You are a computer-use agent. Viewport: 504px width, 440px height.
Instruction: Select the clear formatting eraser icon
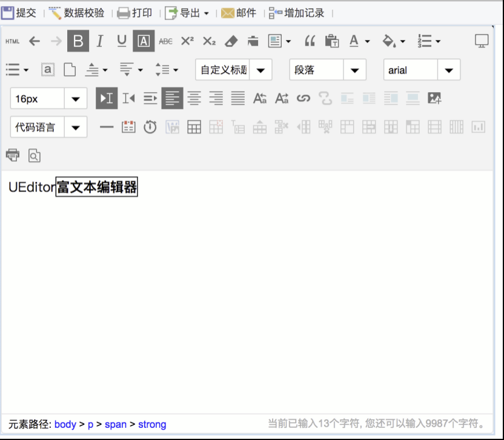[232, 41]
